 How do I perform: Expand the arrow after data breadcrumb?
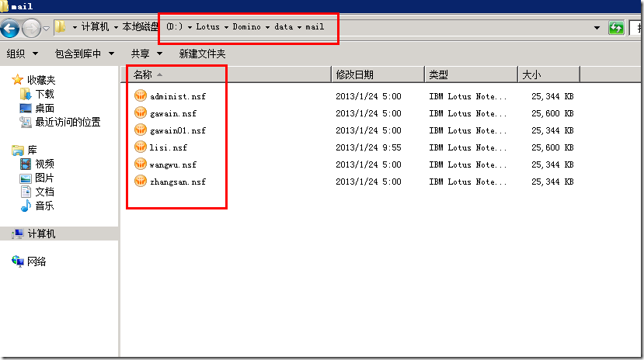pos(299,27)
